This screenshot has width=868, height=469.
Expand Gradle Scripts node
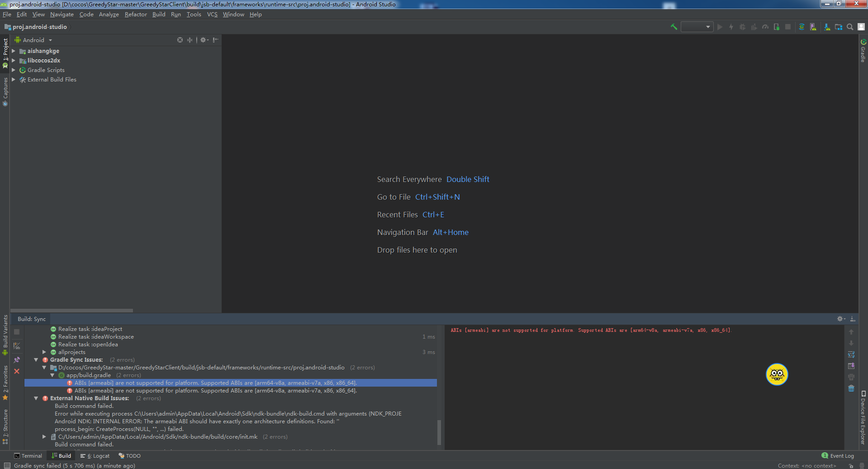tap(14, 70)
